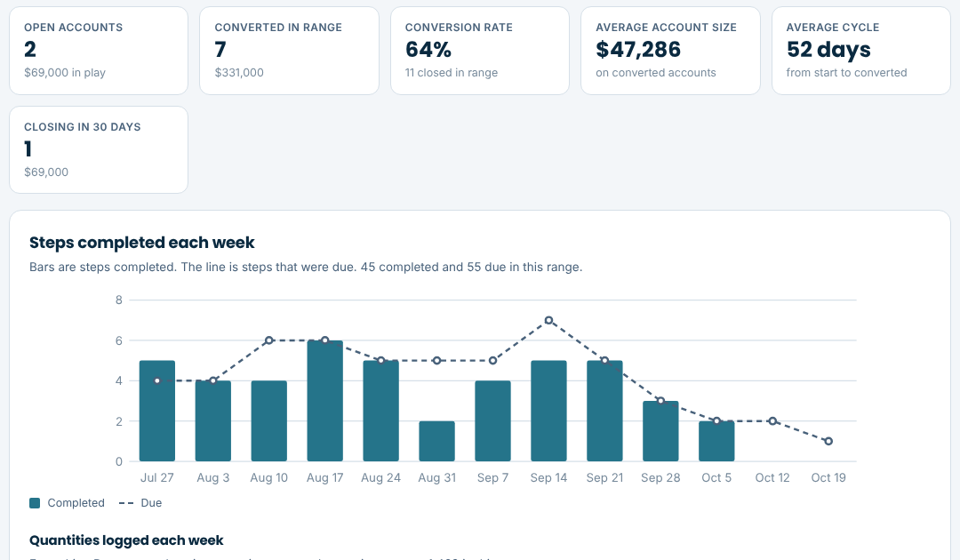The width and height of the screenshot is (960, 560).
Task: Select the Conversion Rate card
Action: tap(480, 51)
